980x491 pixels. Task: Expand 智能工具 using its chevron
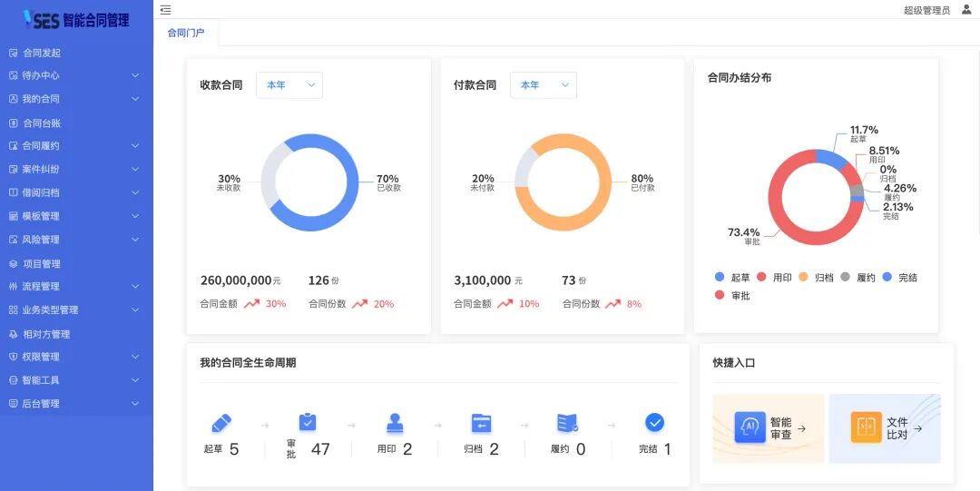[135, 380]
